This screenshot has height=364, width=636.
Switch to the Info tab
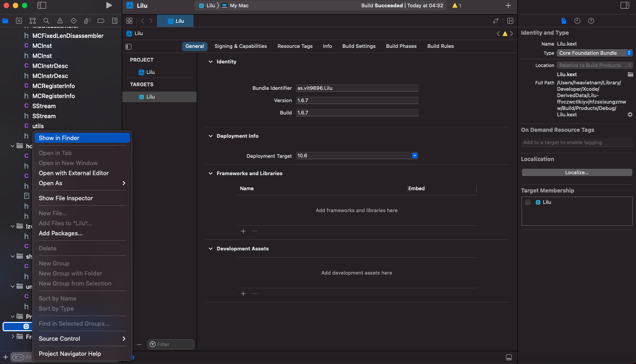point(327,46)
